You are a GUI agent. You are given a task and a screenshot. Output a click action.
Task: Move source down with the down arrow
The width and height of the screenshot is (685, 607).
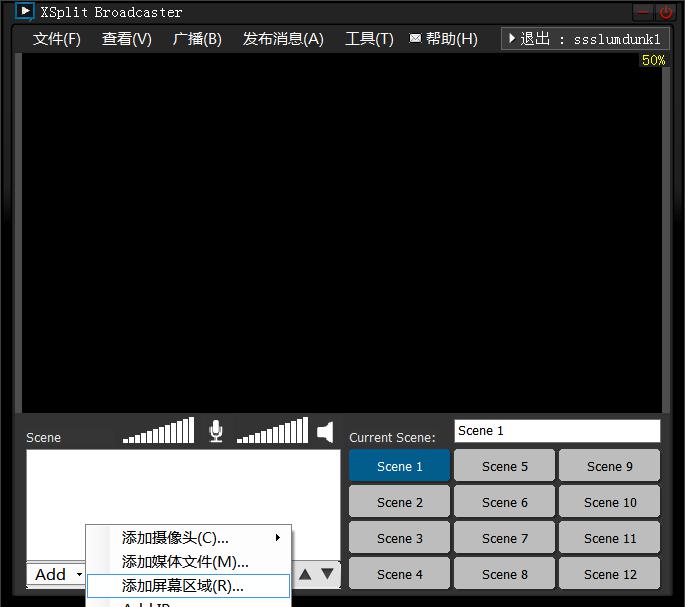tap(327, 574)
